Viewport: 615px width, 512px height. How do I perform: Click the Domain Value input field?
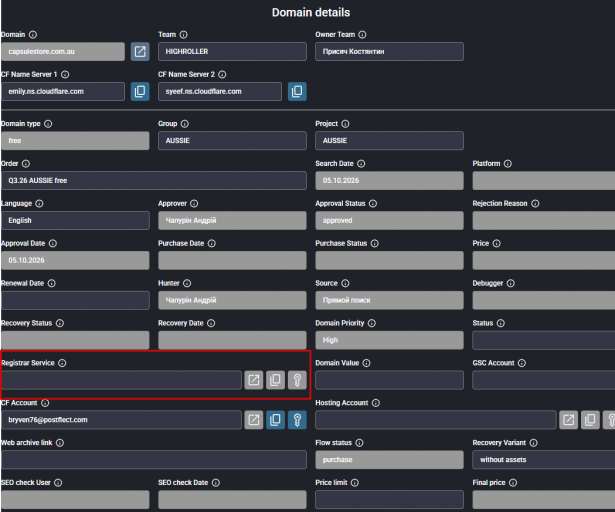tap(389, 380)
